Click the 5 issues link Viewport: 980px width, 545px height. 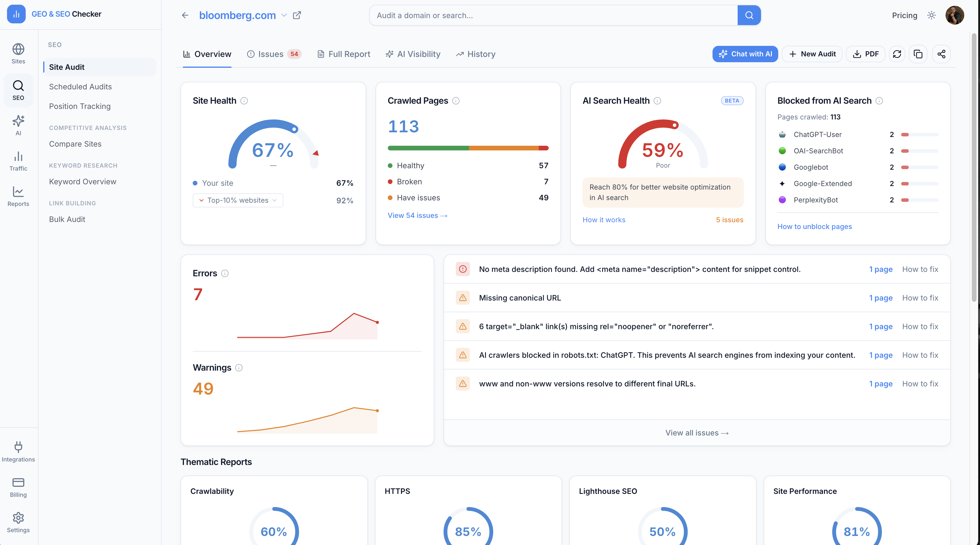point(729,220)
